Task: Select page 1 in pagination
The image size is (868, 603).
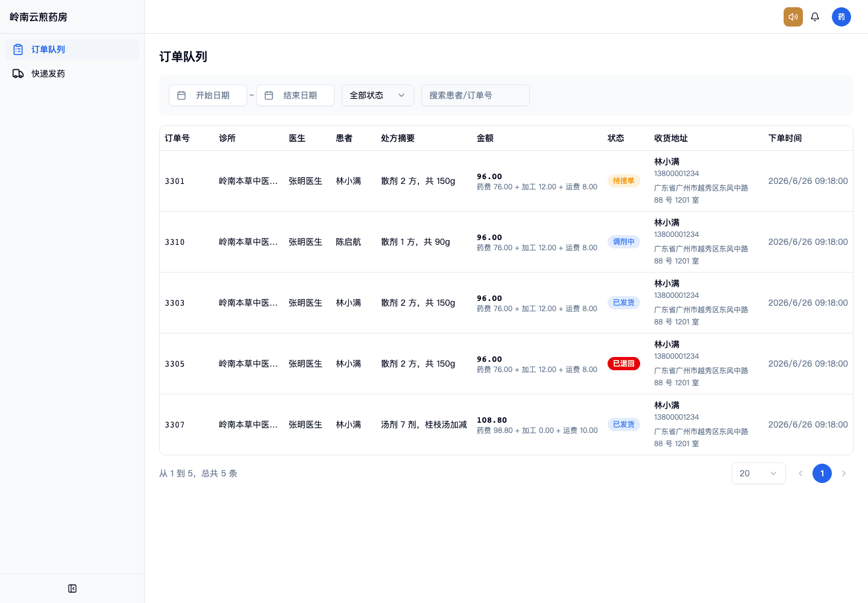Action: coord(822,473)
